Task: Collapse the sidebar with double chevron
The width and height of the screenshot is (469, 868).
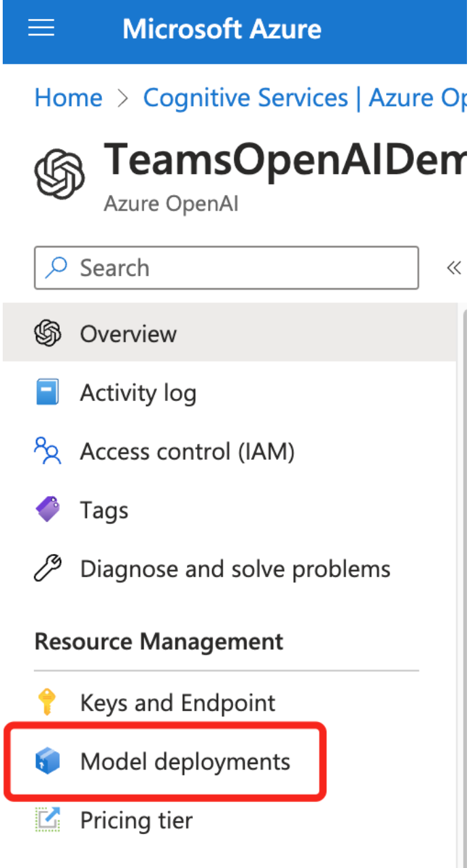Action: (x=454, y=268)
